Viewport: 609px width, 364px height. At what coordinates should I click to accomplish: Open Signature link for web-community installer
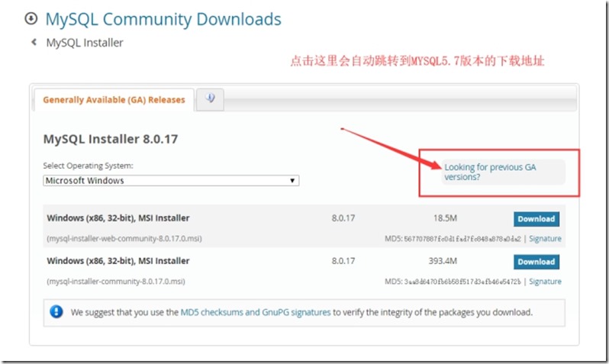point(545,239)
